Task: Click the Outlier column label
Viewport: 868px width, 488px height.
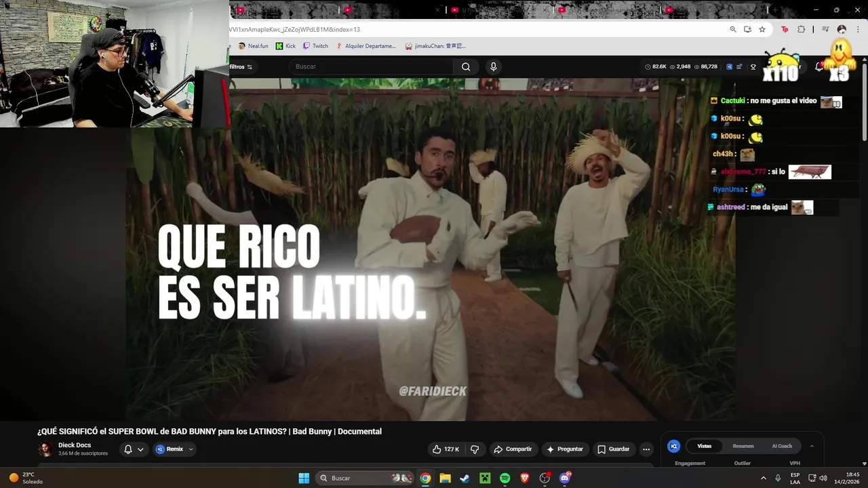Action: coord(743,463)
